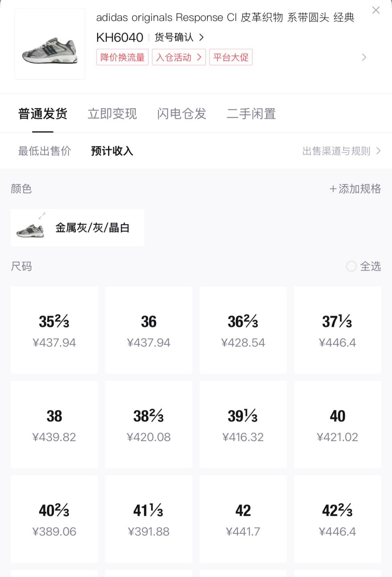Switch to 闪电仓发 tab
This screenshot has width=392, height=577.
[182, 114]
